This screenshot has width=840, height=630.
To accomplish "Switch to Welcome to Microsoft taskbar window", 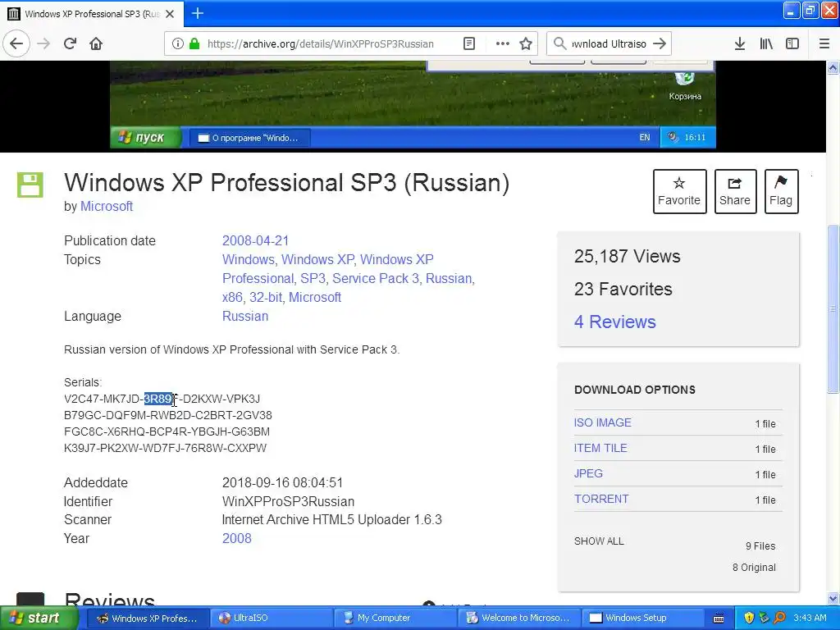I will (x=519, y=618).
